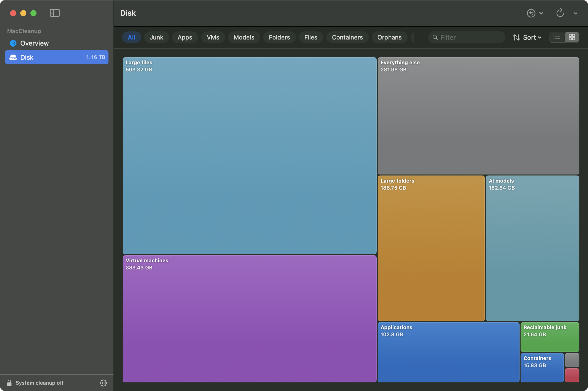Select the Apps filter tab
Image resolution: width=588 pixels, height=391 pixels.
(185, 37)
